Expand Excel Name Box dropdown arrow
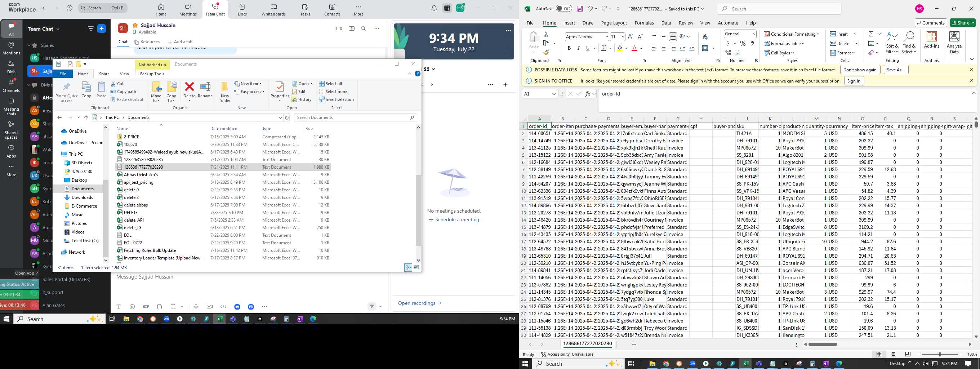Viewport: 980px width, 369px height. 554,94
